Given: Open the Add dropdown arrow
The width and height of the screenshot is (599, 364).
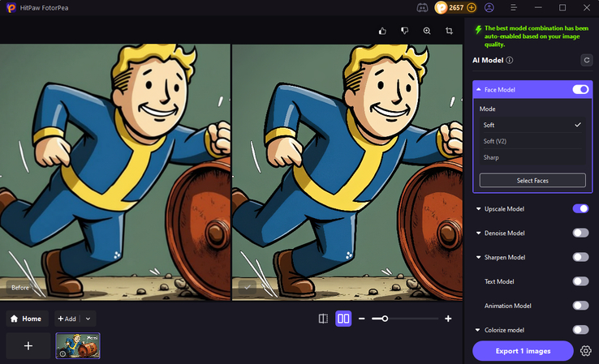Looking at the screenshot, I should 88,319.
